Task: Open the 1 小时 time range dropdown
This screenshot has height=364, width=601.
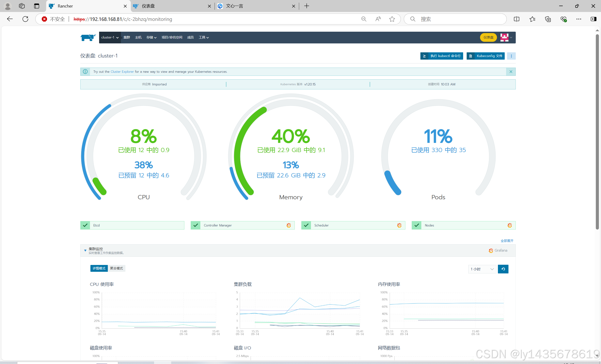Action: tap(482, 269)
